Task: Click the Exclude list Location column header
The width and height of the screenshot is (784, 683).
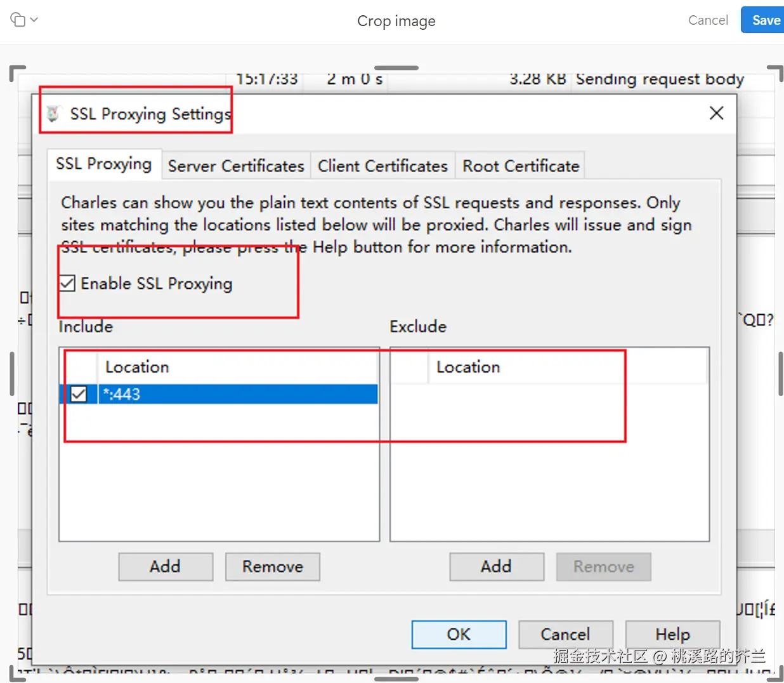Action: (568, 367)
